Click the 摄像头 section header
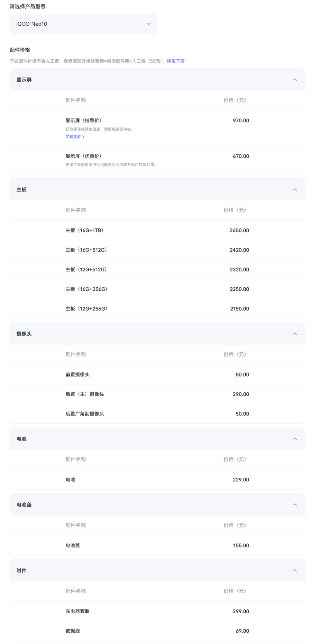 tap(157, 334)
